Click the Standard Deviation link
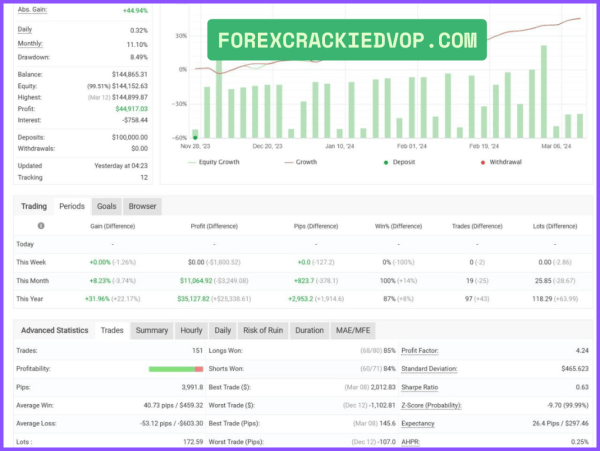This screenshot has width=600, height=451. click(x=429, y=369)
